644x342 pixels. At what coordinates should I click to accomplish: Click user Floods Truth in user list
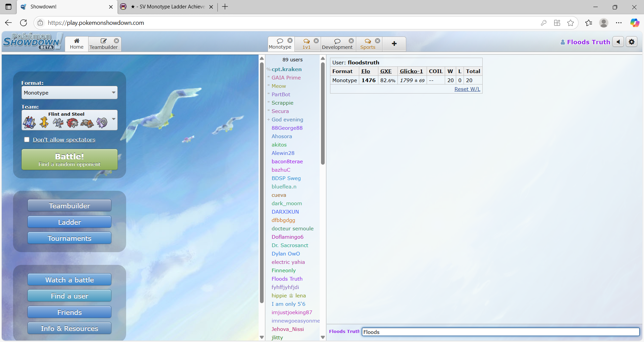pos(287,279)
